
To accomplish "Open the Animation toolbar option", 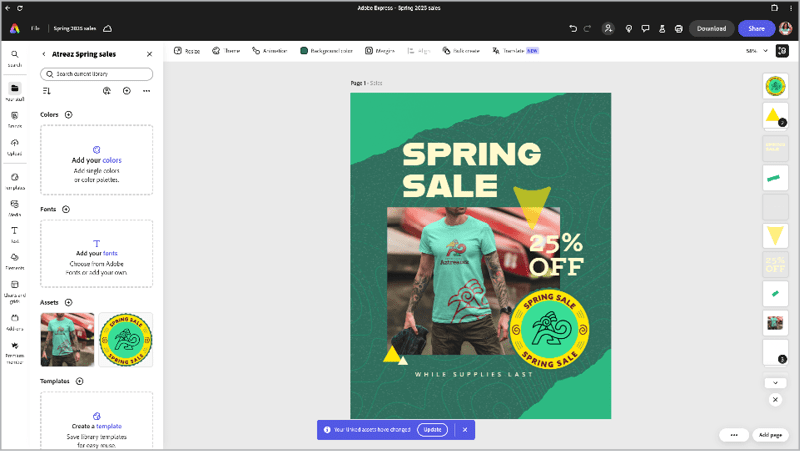I will click(x=269, y=51).
